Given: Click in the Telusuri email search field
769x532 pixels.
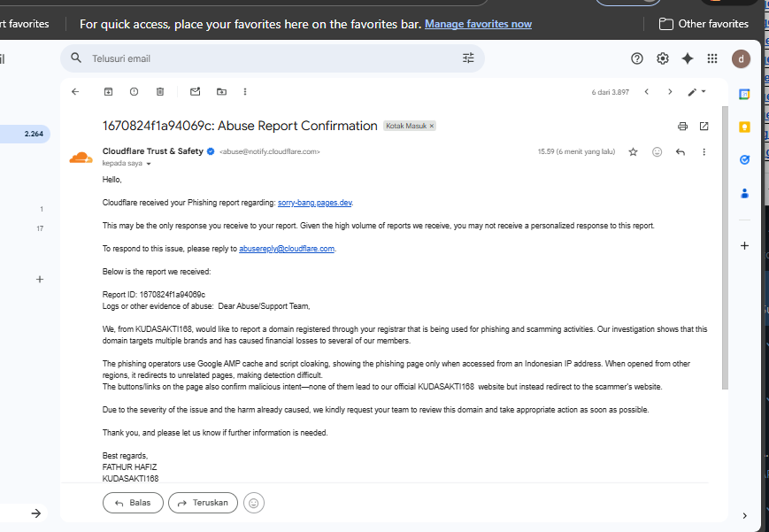Looking at the screenshot, I should [274, 58].
